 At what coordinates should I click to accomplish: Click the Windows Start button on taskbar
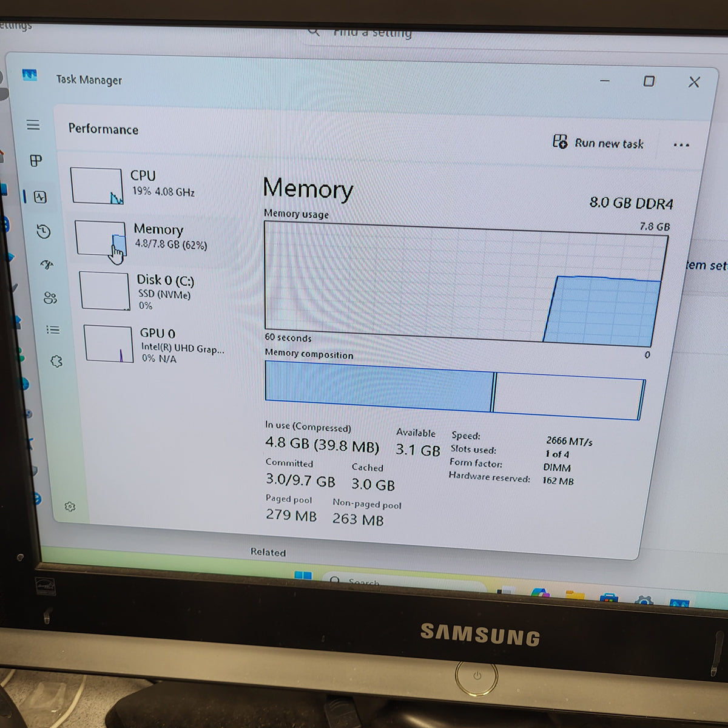pos(303,575)
